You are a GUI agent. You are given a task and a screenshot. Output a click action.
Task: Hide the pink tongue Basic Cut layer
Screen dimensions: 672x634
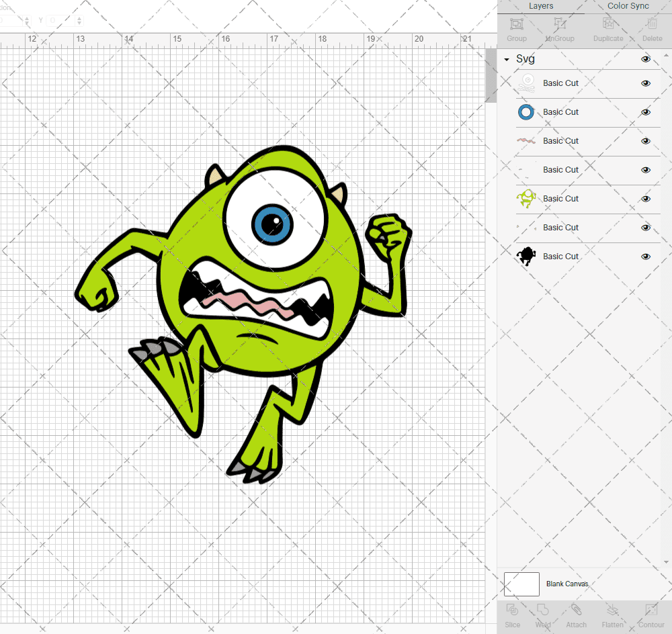[645, 141]
